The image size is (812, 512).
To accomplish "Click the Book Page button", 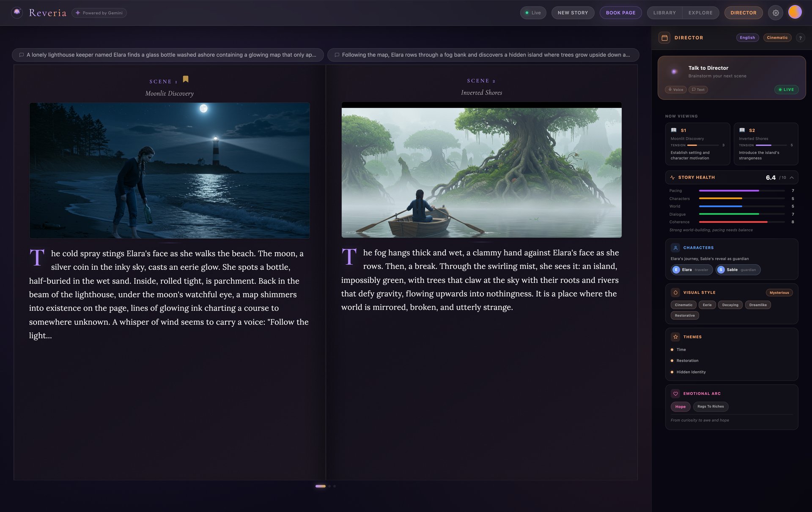I will pyautogui.click(x=620, y=13).
